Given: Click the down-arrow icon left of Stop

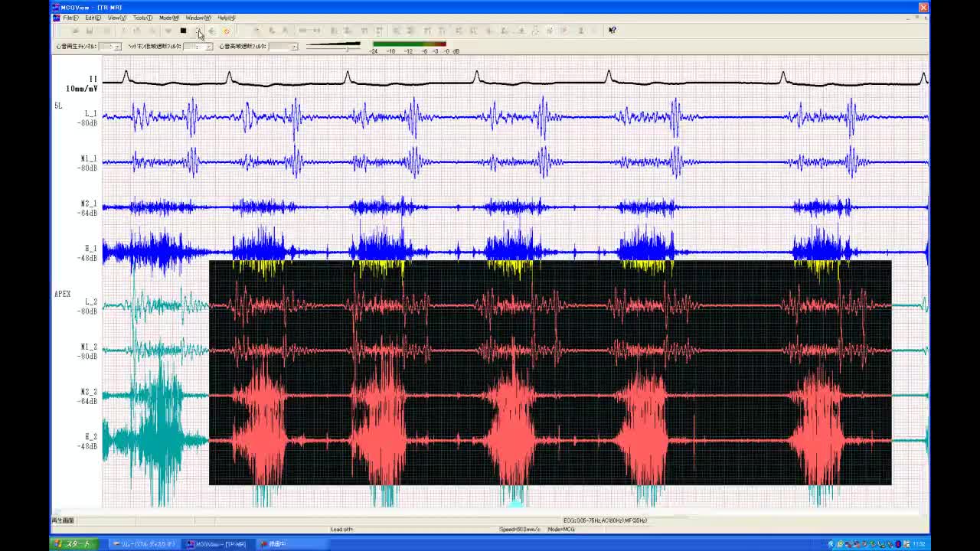Looking at the screenshot, I should [x=168, y=31].
